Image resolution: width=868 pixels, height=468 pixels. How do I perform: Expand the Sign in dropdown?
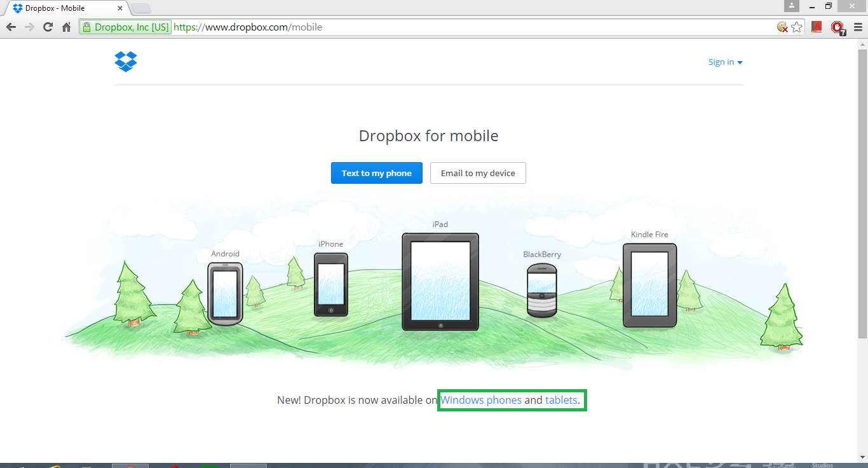(x=725, y=62)
